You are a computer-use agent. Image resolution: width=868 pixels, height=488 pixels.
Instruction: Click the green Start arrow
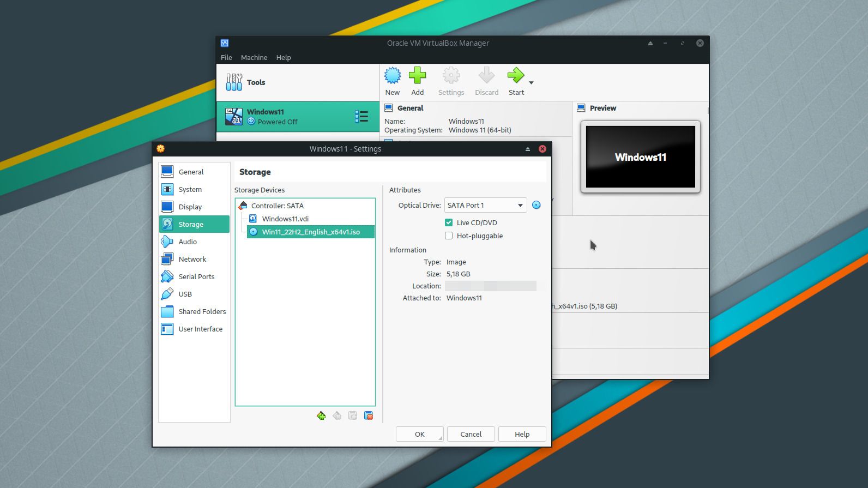516,75
